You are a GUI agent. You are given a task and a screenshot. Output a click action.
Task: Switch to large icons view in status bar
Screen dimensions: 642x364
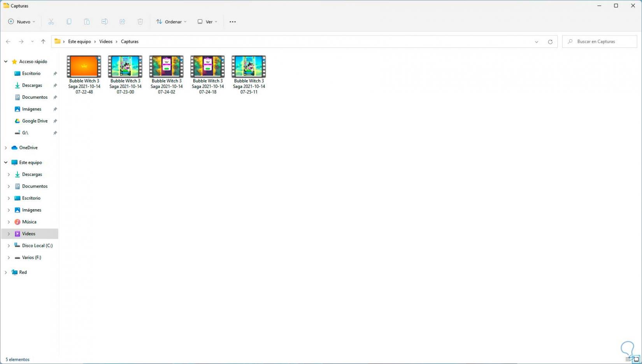pos(636,359)
